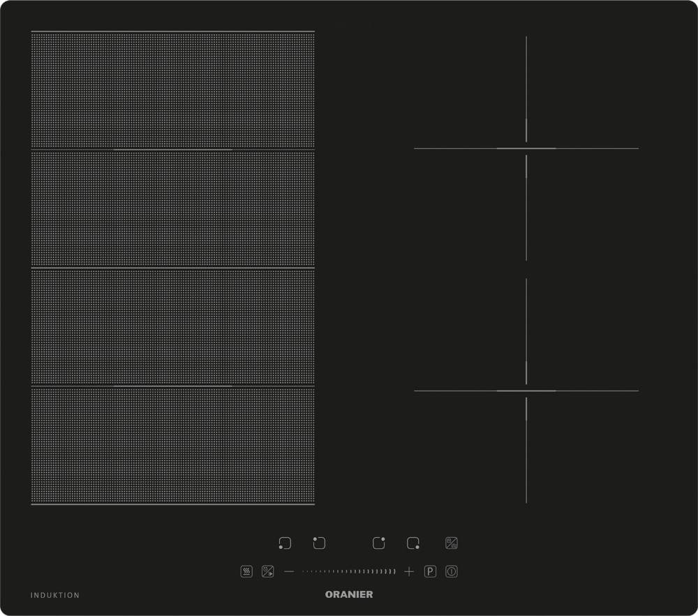Image resolution: width=698 pixels, height=616 pixels.
Task: Select the front-right cooking zone
Action: [413, 543]
